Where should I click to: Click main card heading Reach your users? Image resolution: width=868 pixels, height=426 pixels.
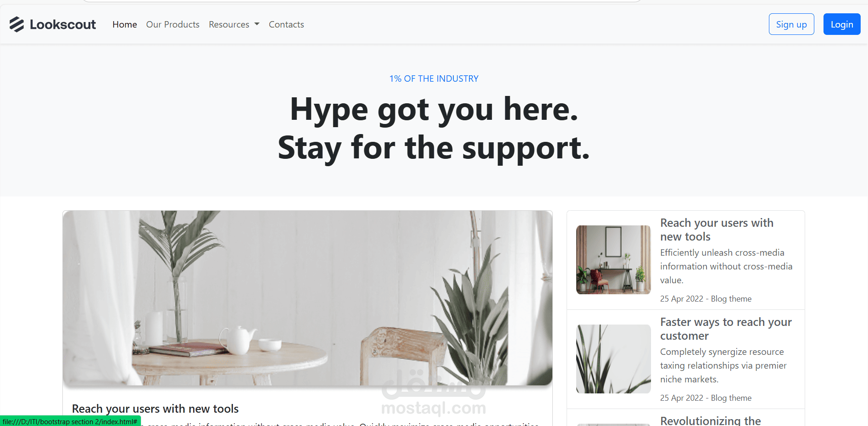coord(155,409)
